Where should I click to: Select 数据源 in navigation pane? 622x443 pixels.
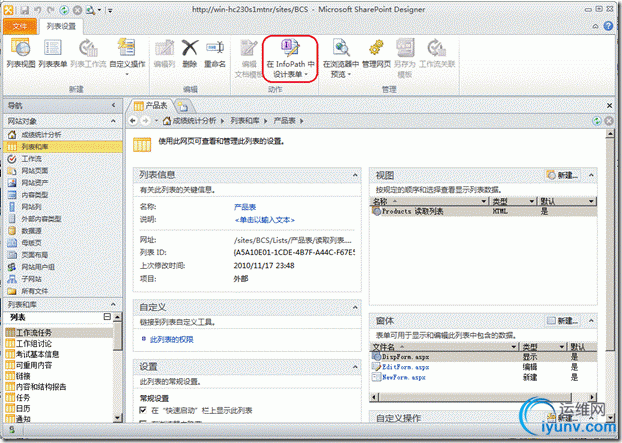click(31, 231)
